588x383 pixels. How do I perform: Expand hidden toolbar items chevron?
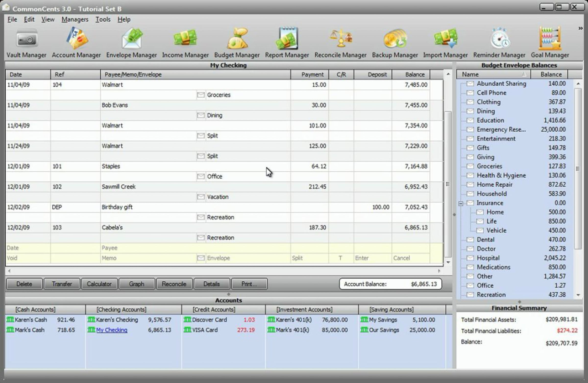tap(580, 28)
